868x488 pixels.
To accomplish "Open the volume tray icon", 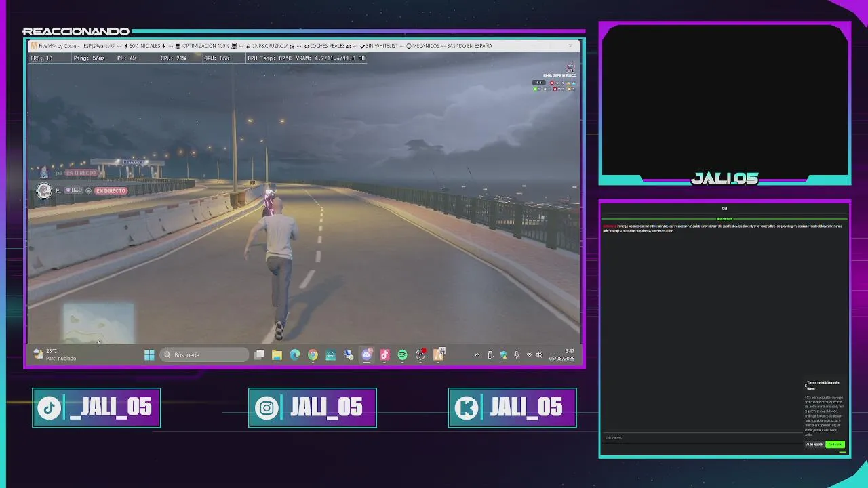I will point(539,354).
